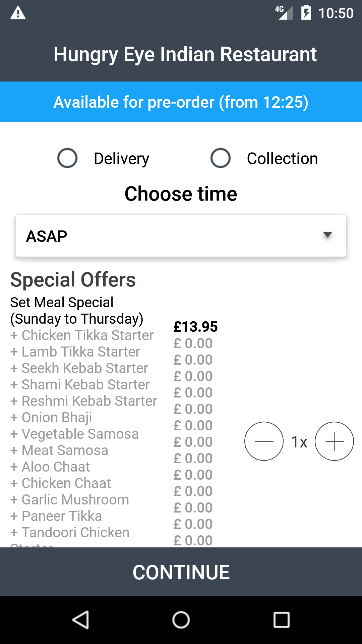Viewport: 362px width, 644px height.
Task: Select the Delivery radio button
Action: pyautogui.click(x=67, y=158)
